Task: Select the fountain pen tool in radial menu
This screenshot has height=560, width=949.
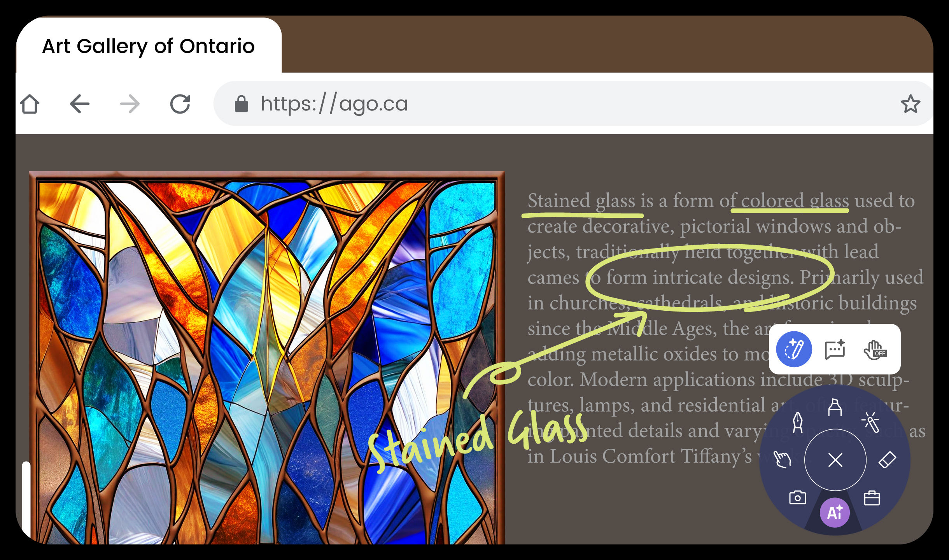Action: (797, 422)
